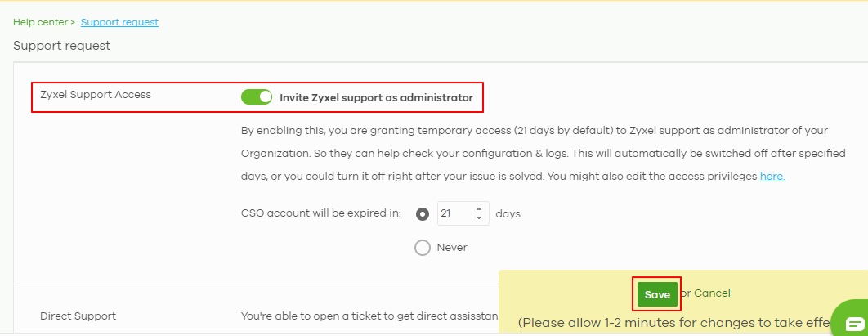Choose the Never expire radio button
Viewport: 868px width, 336px height.
[423, 248]
